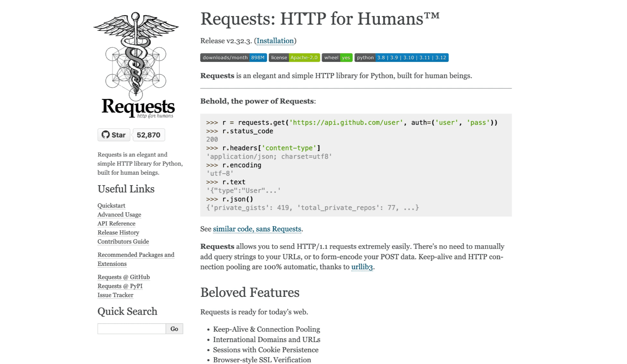Click the requests.get code line
The width and height of the screenshot is (627, 364).
click(x=352, y=122)
